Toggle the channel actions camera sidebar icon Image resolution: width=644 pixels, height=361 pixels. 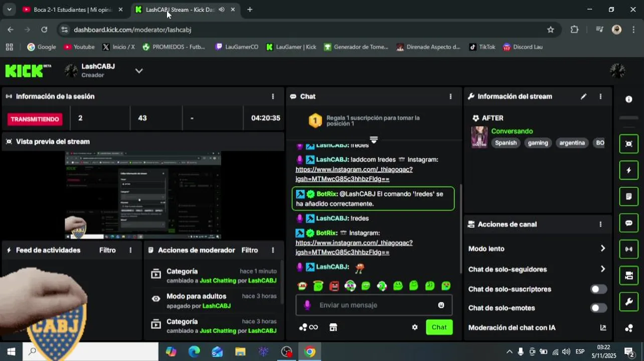[629, 275]
